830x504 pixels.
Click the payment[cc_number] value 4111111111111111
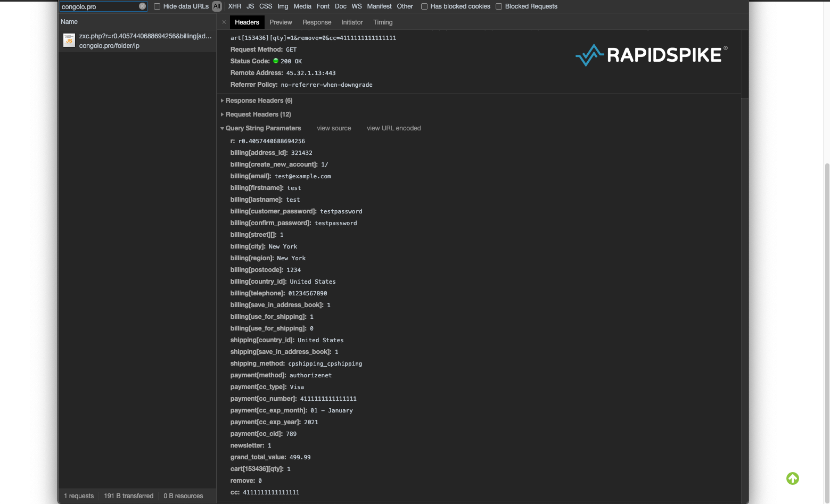pyautogui.click(x=328, y=399)
